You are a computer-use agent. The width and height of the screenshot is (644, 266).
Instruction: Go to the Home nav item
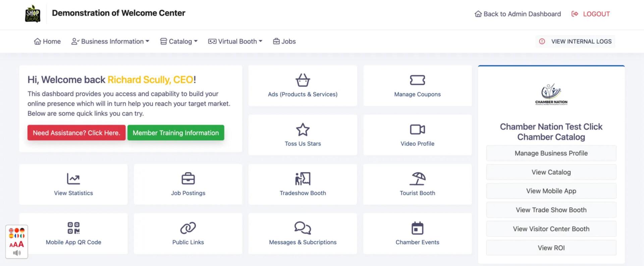[47, 41]
